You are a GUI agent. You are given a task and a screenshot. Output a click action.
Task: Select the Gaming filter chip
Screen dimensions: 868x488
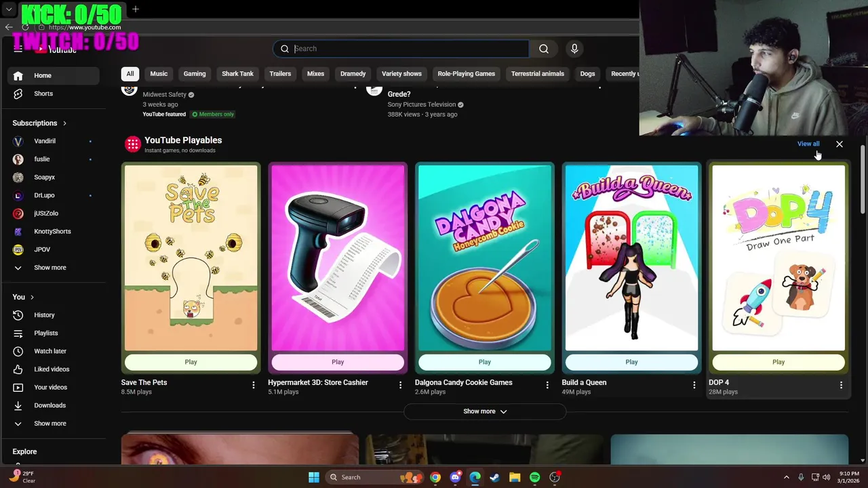195,74
